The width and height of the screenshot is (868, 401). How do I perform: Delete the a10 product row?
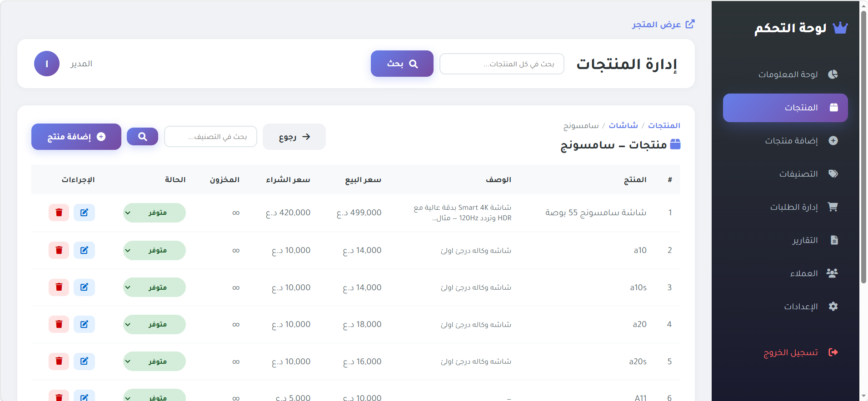click(59, 250)
